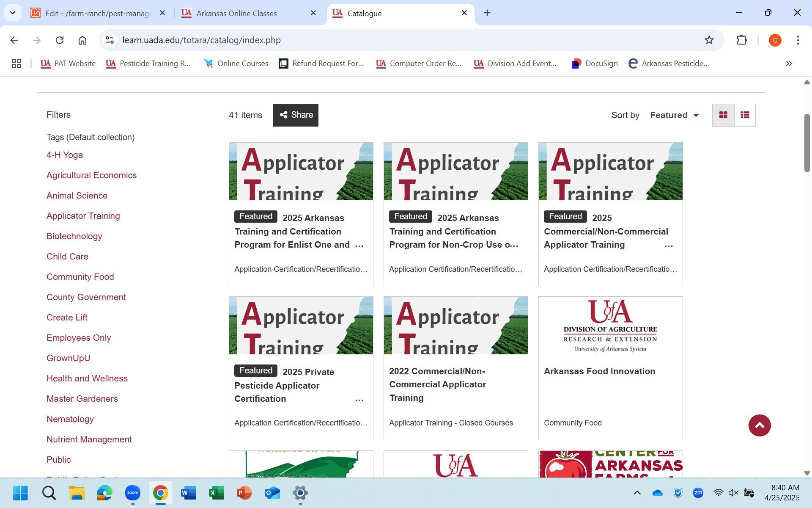
Task: Switch to grid view layout icon
Action: pos(723,115)
